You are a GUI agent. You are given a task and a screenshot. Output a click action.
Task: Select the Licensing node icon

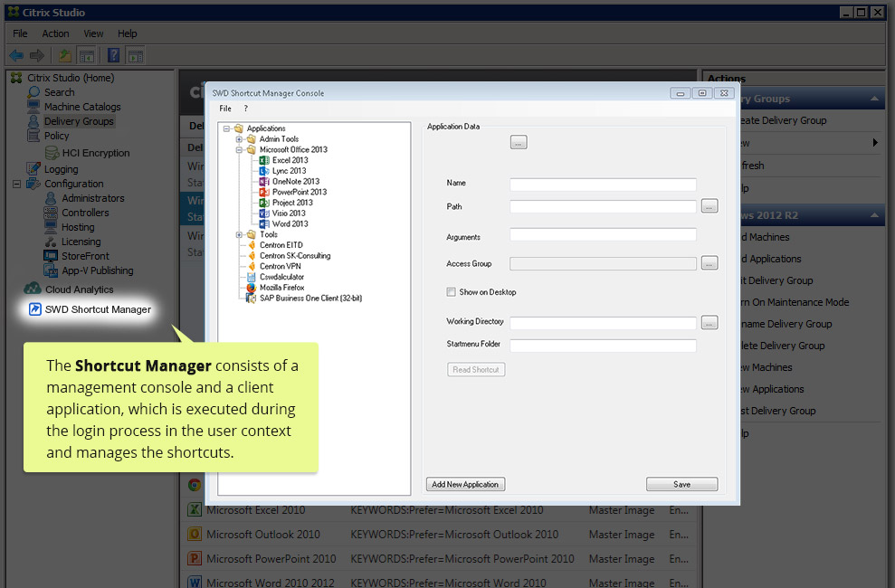point(51,242)
